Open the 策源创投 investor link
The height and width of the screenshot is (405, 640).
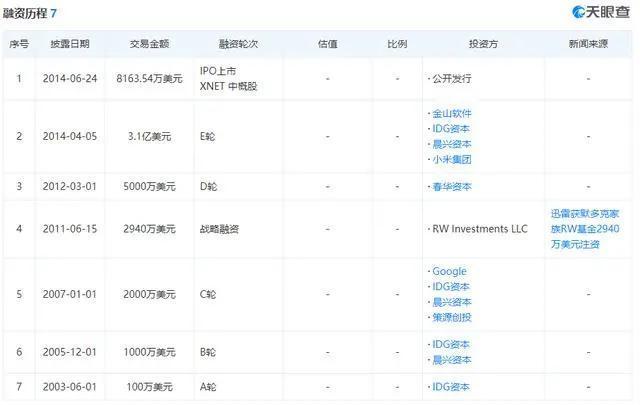451,317
